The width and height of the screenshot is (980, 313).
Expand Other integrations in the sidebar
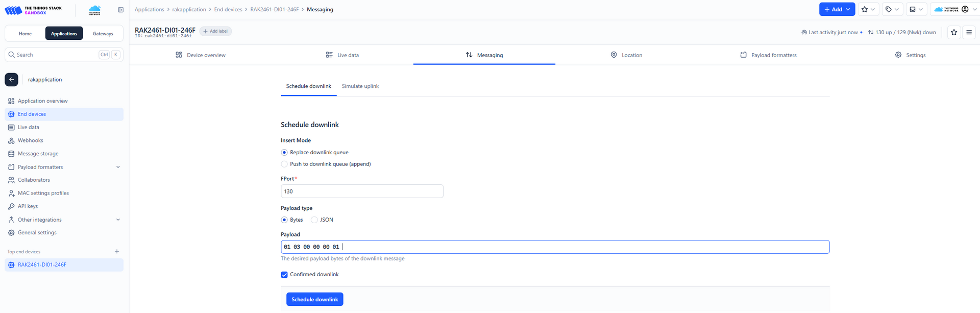[x=118, y=220]
